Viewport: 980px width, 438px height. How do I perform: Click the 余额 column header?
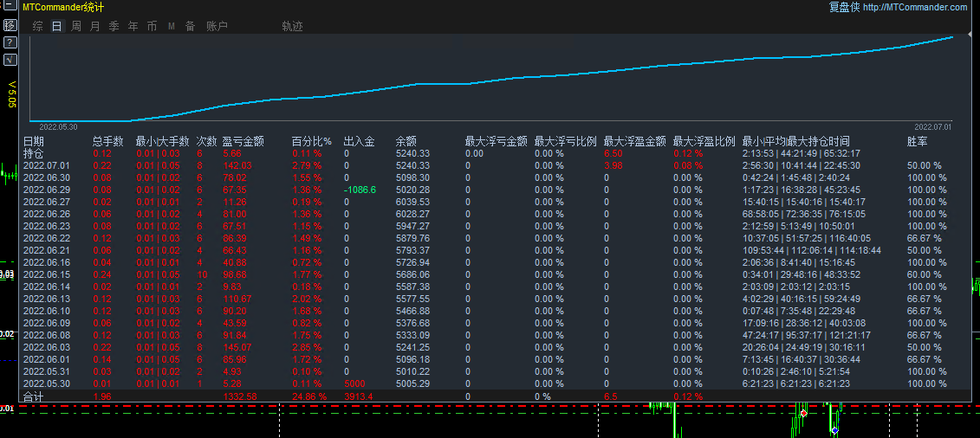pyautogui.click(x=406, y=142)
